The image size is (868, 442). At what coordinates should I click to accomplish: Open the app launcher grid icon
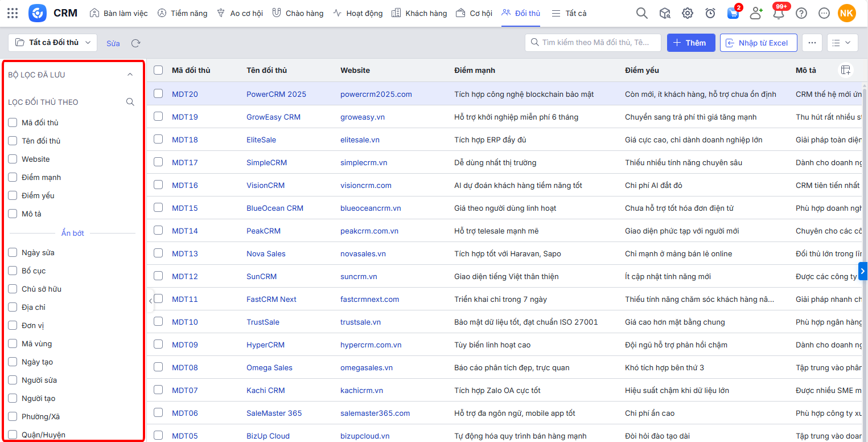(x=13, y=13)
